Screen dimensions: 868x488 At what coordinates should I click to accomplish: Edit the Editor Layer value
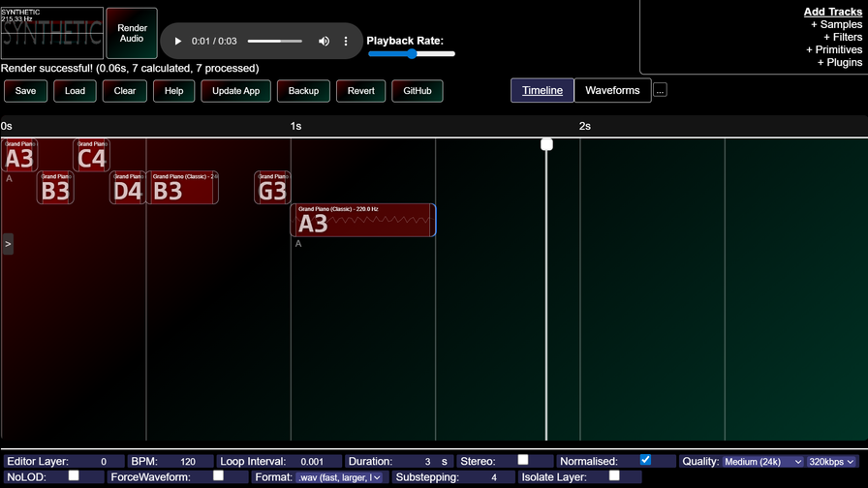click(x=104, y=462)
